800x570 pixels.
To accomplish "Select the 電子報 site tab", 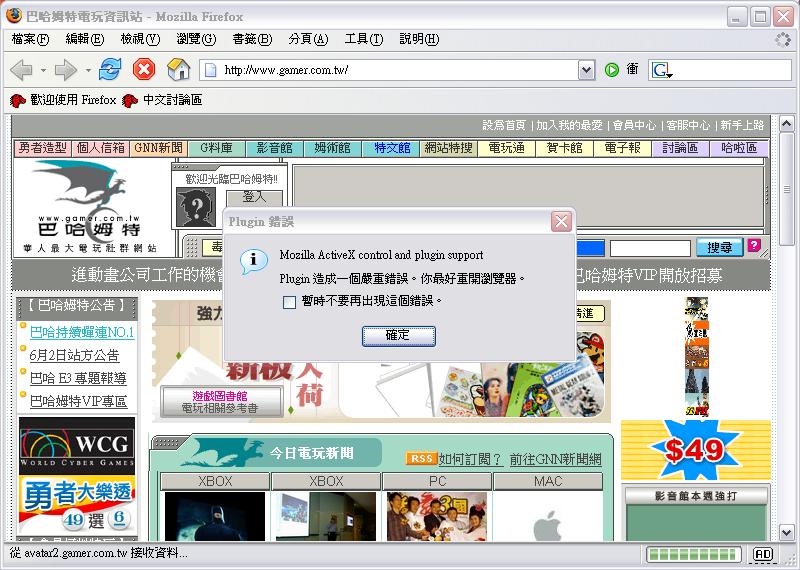I will [622, 148].
